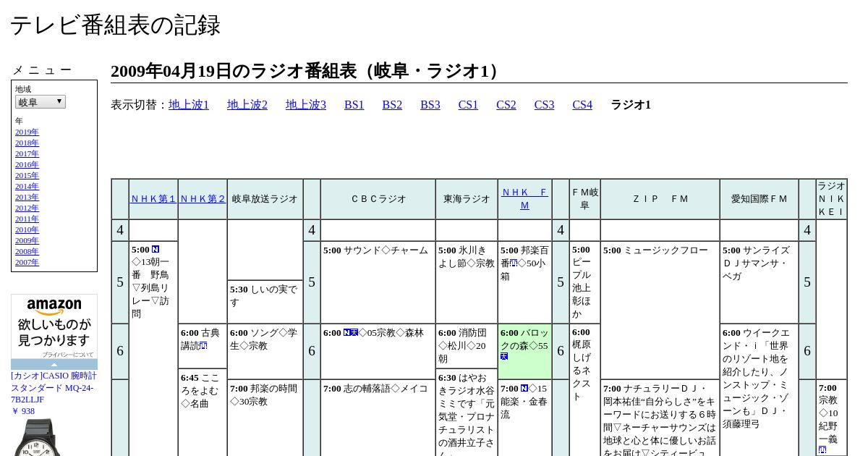Click the N news icon in NHK第1 5:00 program
Screen dimensions: 868x456
click(x=156, y=250)
